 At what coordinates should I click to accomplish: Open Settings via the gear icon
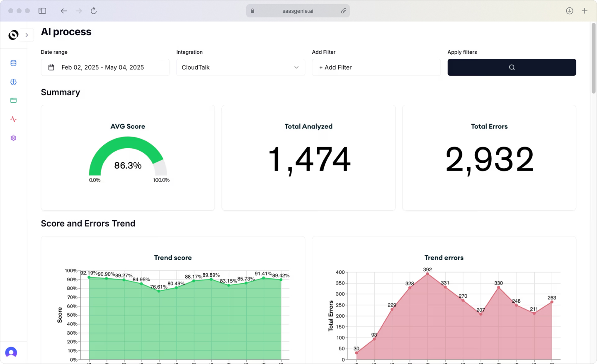[13, 137]
